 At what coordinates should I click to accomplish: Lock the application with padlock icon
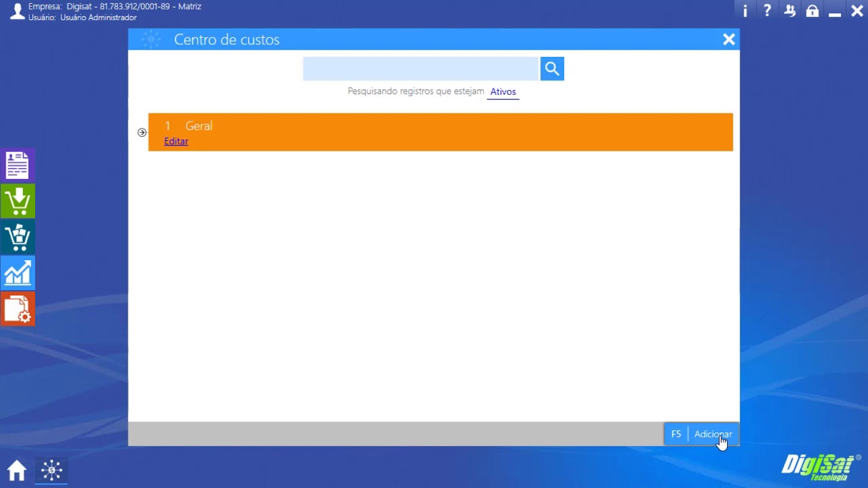[812, 11]
